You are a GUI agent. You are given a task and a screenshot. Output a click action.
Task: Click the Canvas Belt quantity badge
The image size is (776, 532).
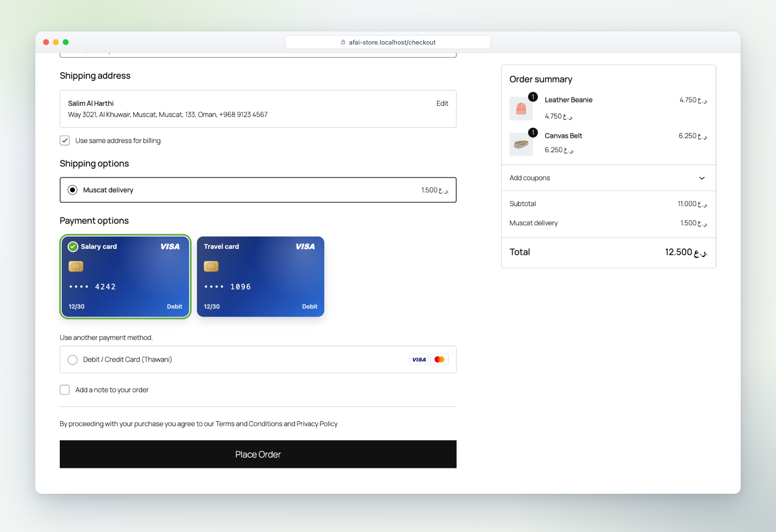(x=533, y=133)
